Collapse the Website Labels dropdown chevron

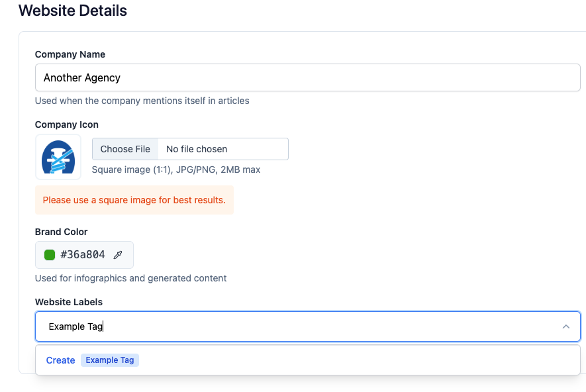(x=565, y=326)
